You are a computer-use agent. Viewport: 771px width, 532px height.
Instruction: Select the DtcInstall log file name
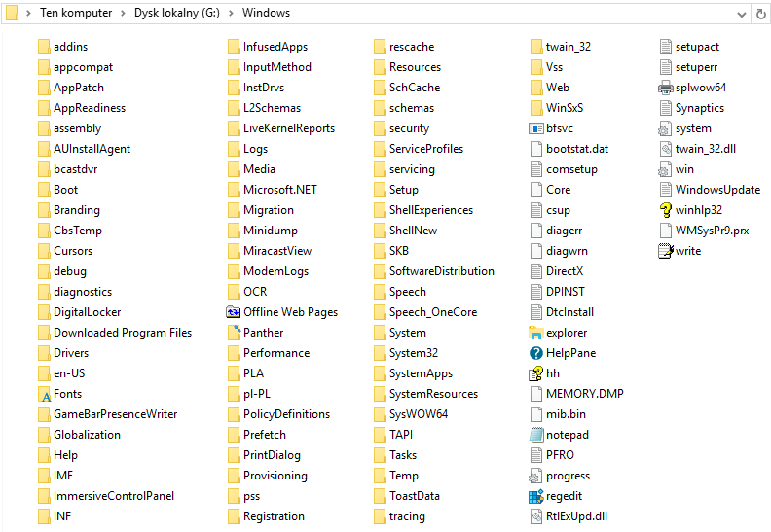pyautogui.click(x=569, y=312)
